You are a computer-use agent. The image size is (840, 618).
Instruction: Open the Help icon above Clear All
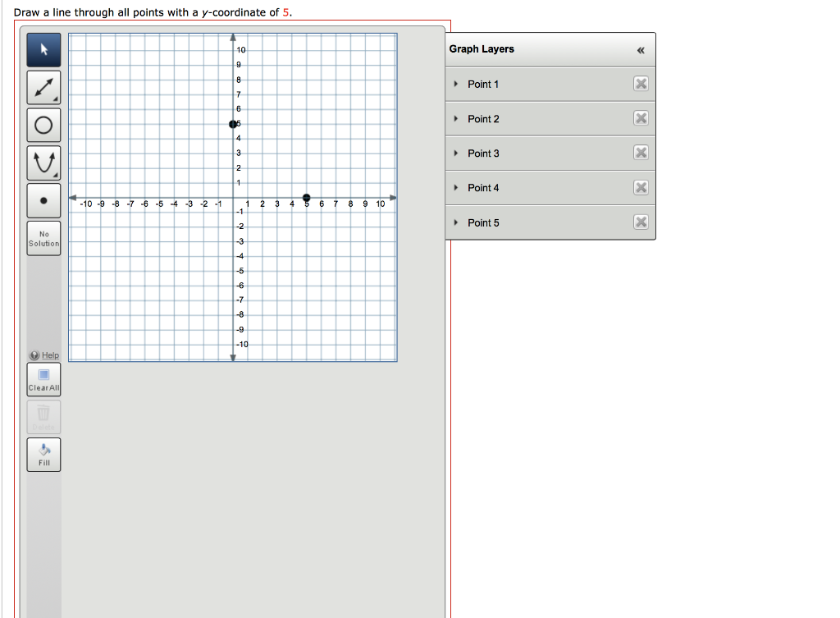point(34,355)
